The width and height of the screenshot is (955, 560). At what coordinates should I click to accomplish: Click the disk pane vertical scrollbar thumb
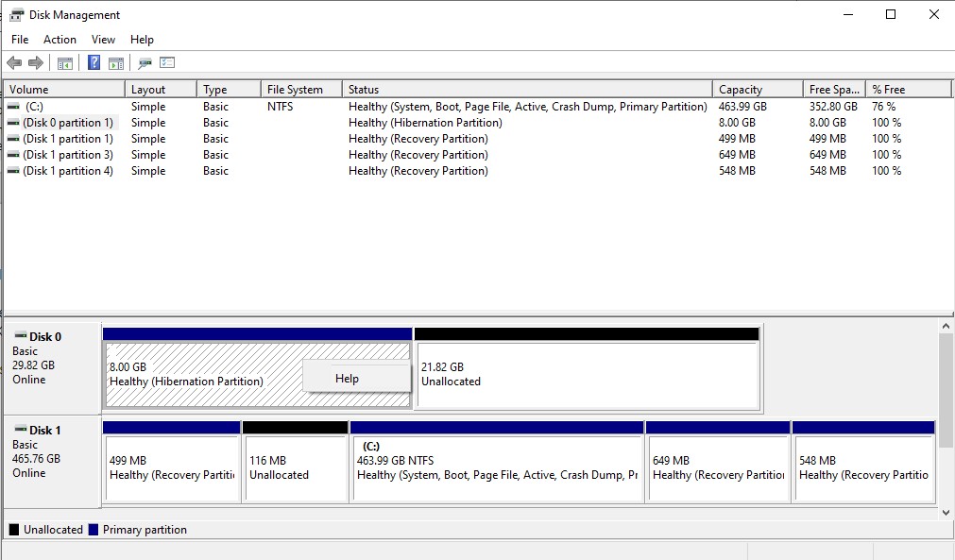[x=946, y=390]
